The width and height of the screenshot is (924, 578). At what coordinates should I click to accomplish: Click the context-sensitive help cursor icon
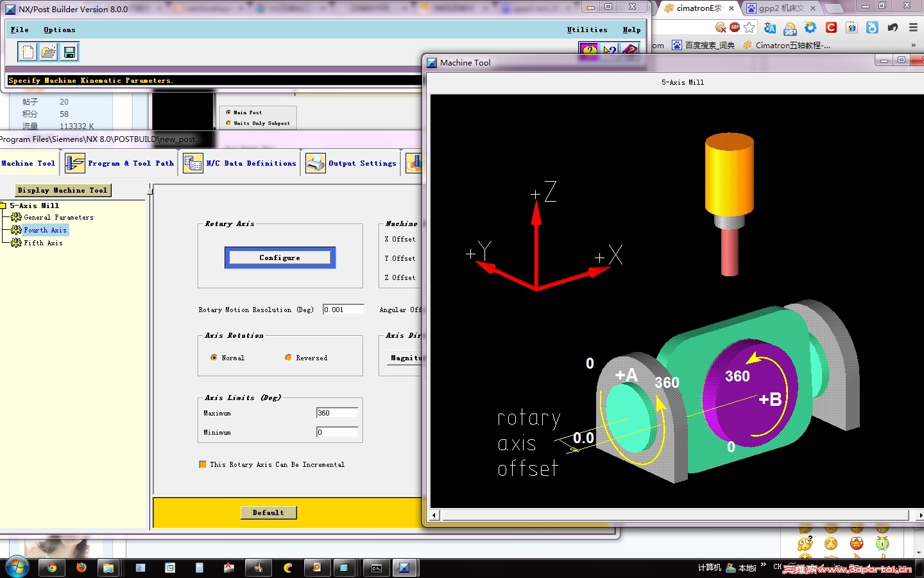click(610, 49)
